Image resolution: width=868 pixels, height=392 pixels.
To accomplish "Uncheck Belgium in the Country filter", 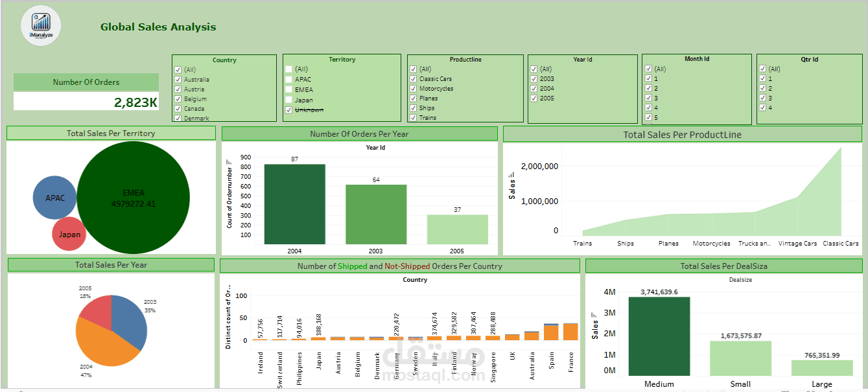I will click(x=177, y=98).
